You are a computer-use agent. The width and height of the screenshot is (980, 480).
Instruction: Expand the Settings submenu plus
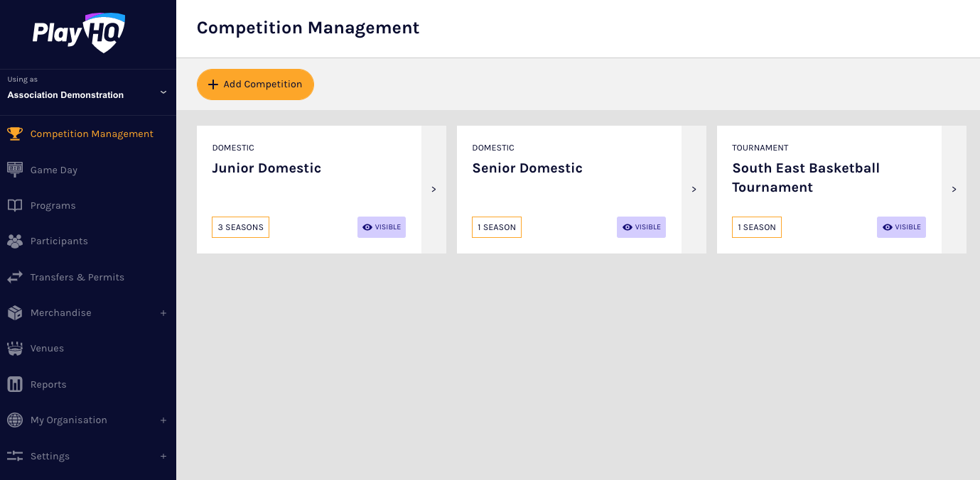[x=163, y=457]
